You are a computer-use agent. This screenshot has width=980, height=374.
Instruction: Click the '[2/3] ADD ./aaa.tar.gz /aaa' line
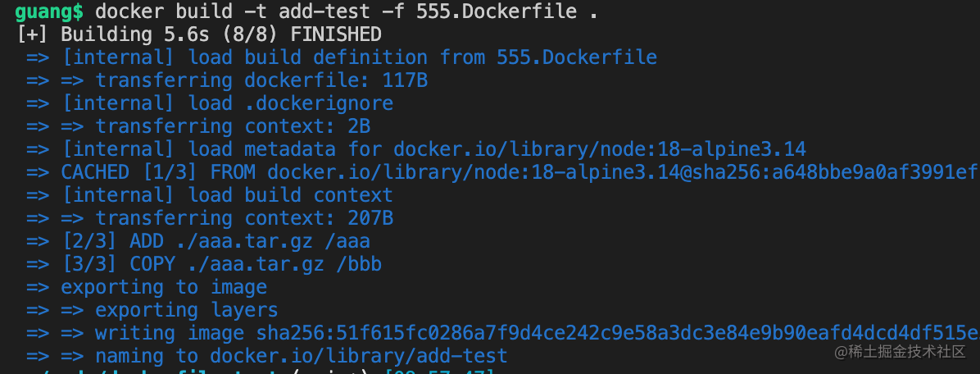click(198, 241)
